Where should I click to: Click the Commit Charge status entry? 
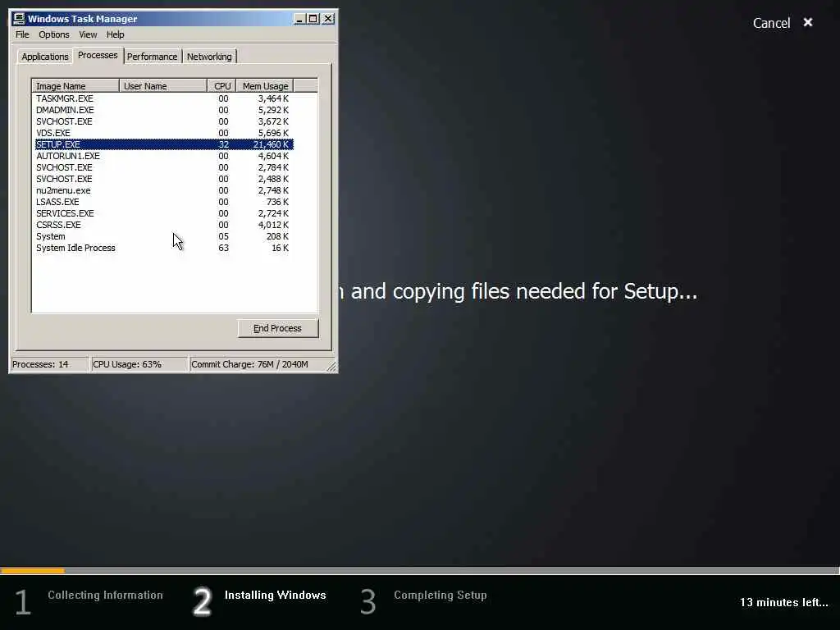[258, 364]
